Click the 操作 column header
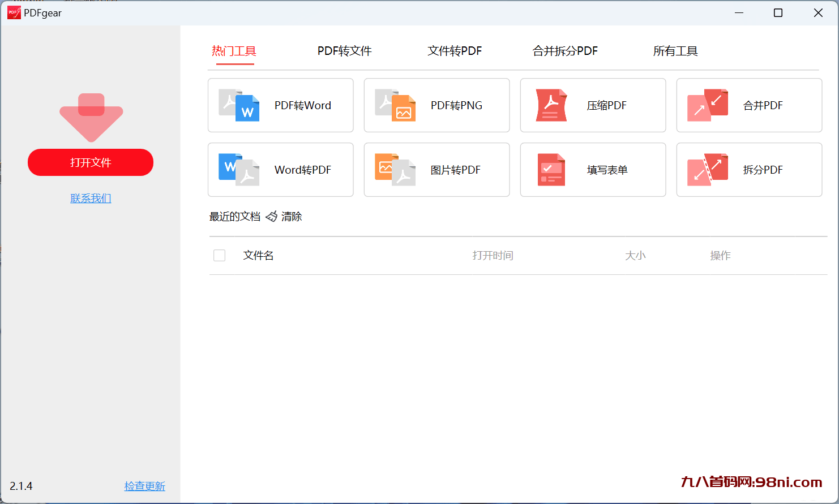 tap(720, 256)
